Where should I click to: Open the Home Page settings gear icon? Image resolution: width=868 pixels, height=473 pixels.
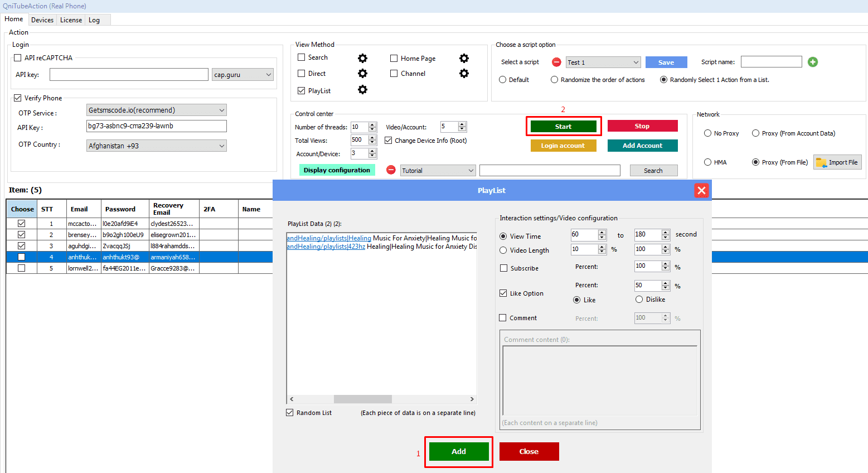[464, 58]
